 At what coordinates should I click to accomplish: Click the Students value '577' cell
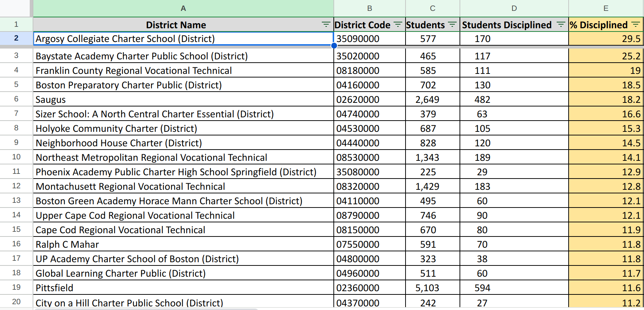point(433,39)
